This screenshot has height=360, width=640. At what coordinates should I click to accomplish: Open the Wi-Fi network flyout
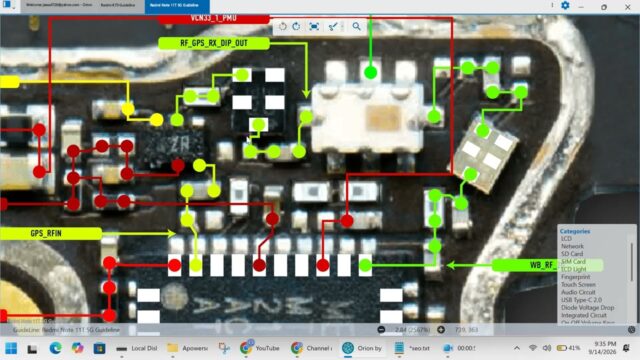pos(533,348)
